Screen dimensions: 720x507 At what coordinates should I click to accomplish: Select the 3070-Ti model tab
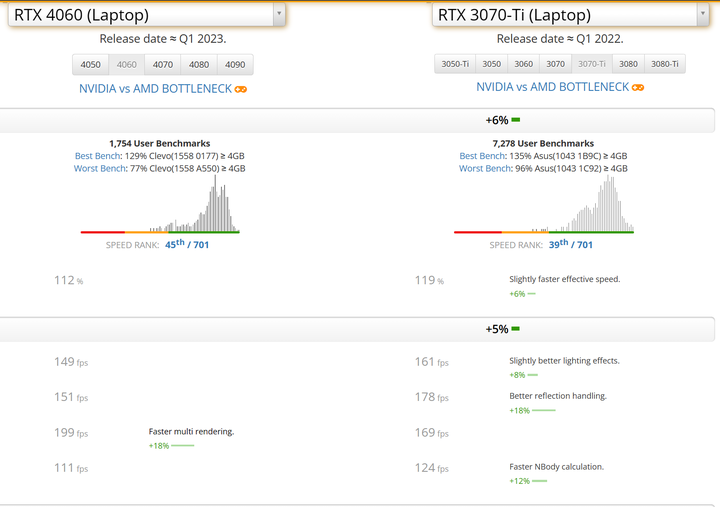click(x=592, y=64)
